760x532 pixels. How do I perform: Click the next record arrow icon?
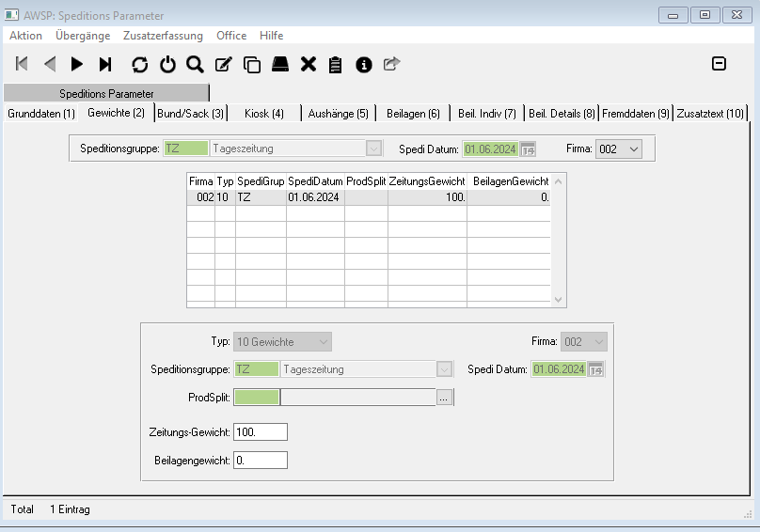pos(77,64)
